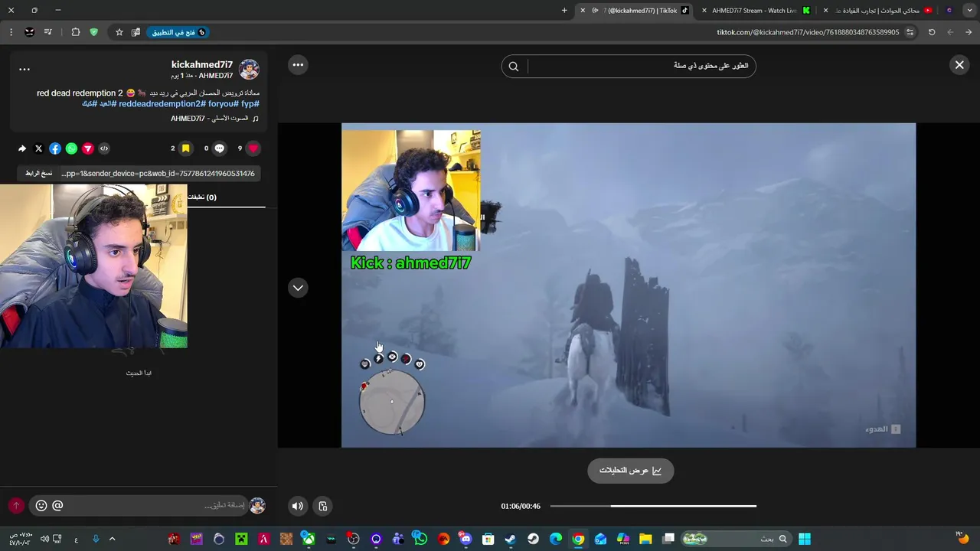The width and height of the screenshot is (980, 551).
Task: Open emoji picker in comment box
Action: click(41, 506)
